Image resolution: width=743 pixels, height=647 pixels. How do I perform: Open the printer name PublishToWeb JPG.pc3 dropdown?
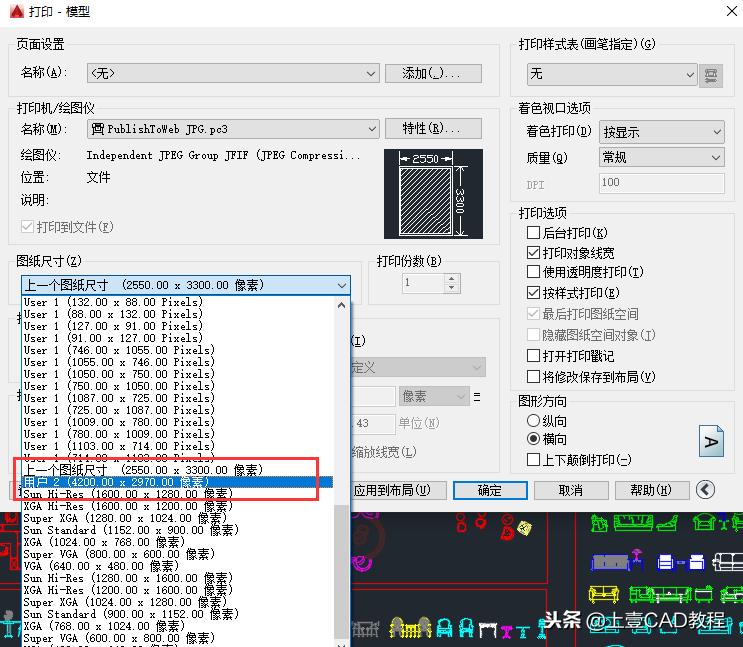click(x=233, y=129)
